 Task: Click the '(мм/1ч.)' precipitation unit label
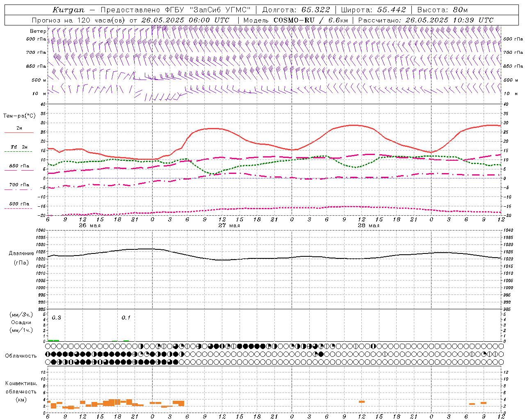pyautogui.click(x=21, y=330)
